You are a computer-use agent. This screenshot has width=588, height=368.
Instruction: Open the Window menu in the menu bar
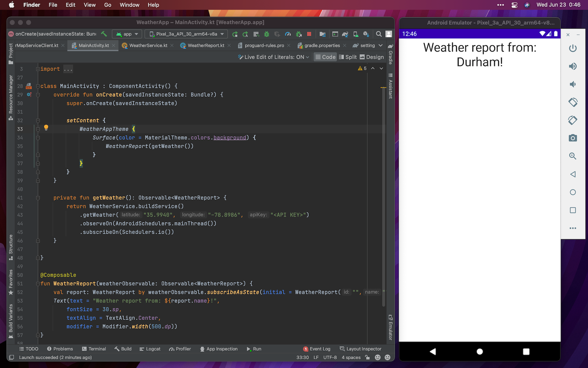tap(129, 5)
